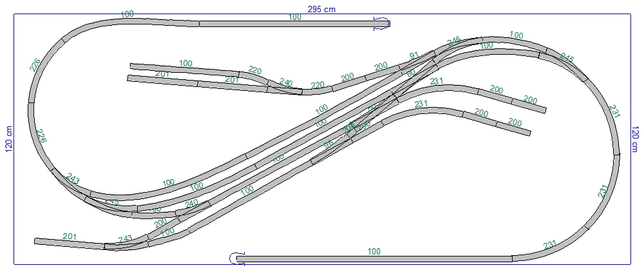Select the 201 track in the bottom-left corner
The image size is (644, 270).
(x=69, y=244)
